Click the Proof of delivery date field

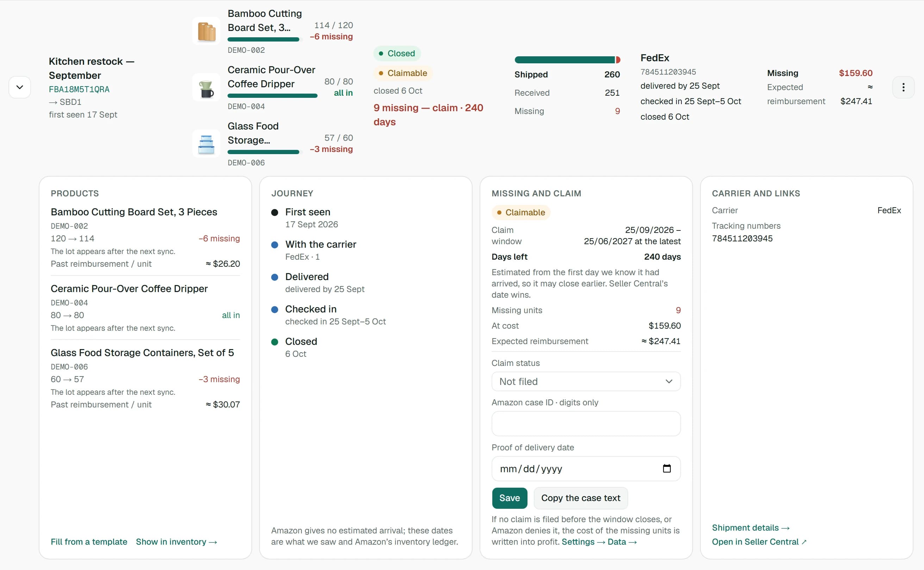[x=586, y=469]
